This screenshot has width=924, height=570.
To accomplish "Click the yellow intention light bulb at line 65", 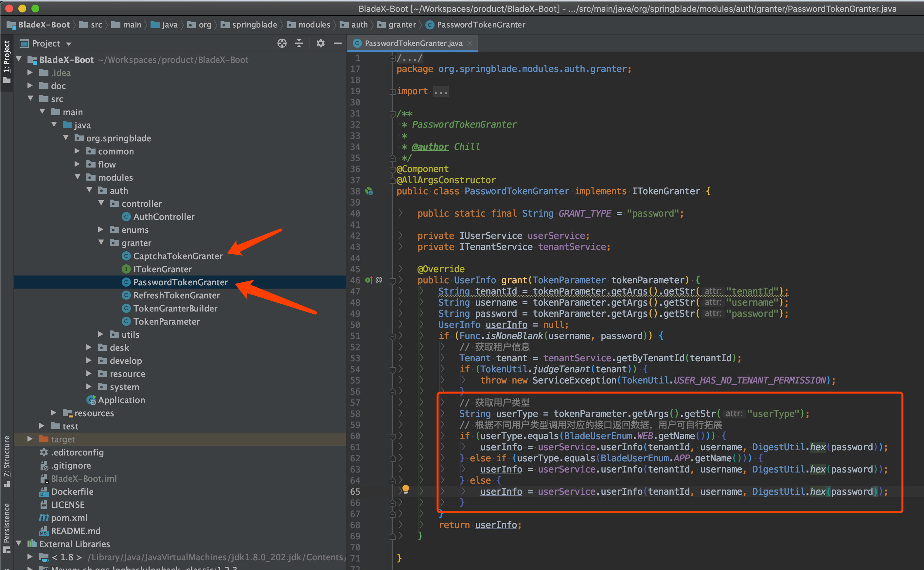I will [406, 489].
